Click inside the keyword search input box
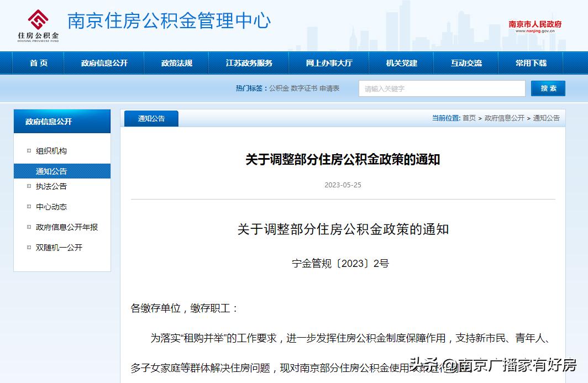Viewport: 588px width, 383px height. 441,88
